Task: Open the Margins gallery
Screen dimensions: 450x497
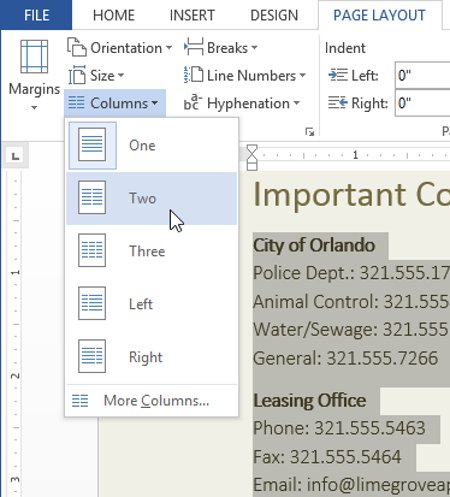Action: pyautogui.click(x=34, y=75)
